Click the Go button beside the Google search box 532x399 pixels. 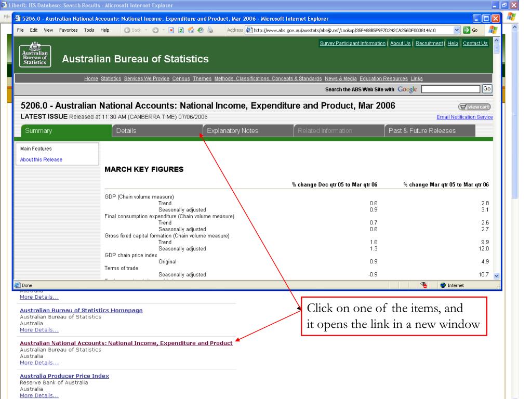coord(487,89)
